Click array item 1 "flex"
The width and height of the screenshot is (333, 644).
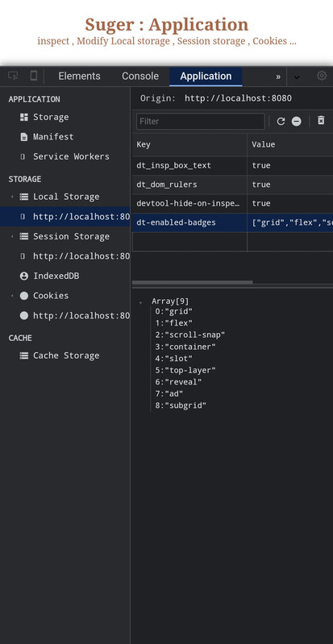(173, 323)
